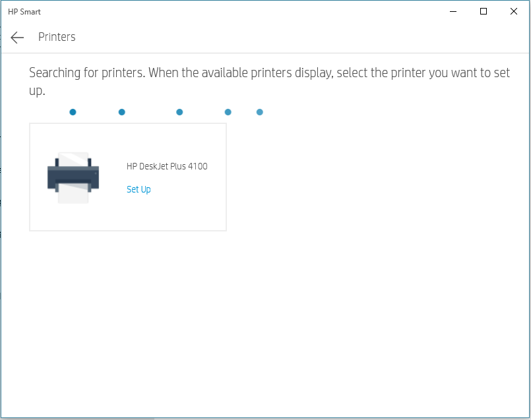
Task: Click the Printers page heading
Action: (x=57, y=37)
